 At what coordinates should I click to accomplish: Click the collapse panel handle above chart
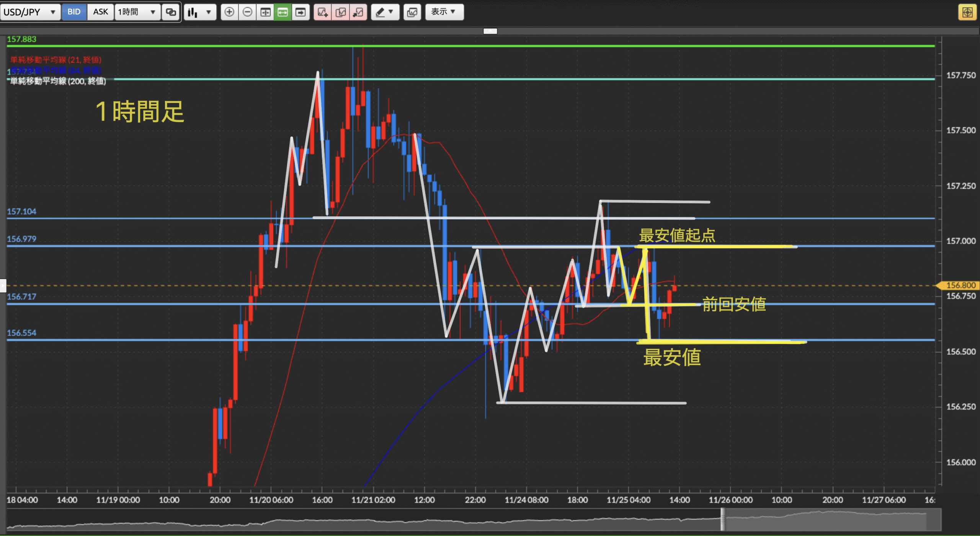(490, 31)
